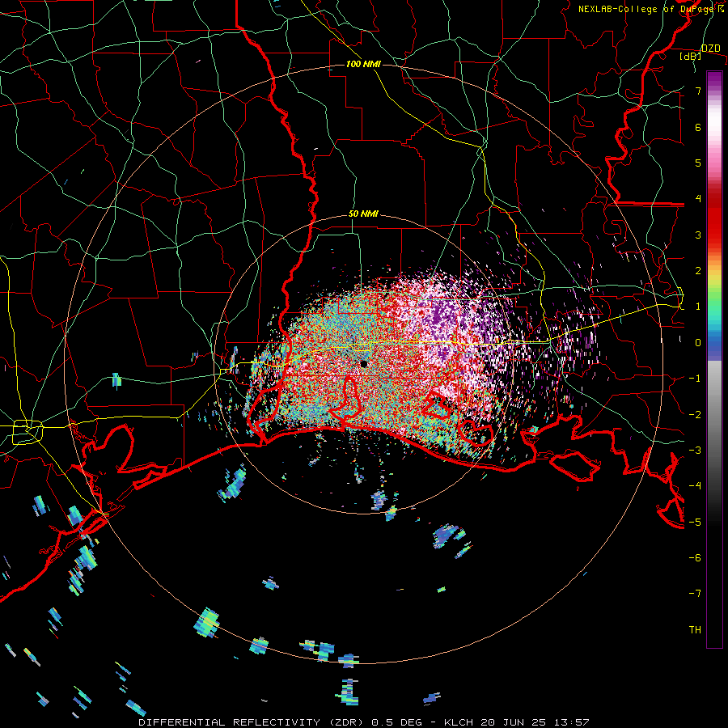Click the "0" tick label on the color scale
Screen dimensions: 728x728
698,343
